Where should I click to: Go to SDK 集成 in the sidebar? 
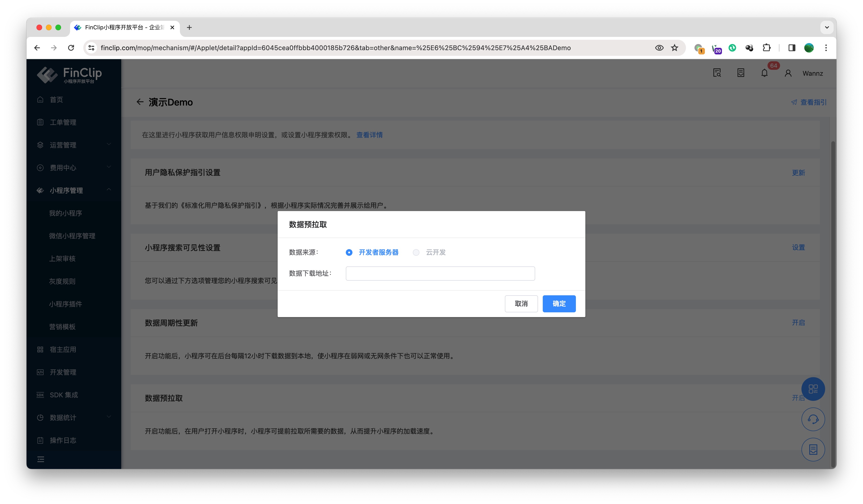coord(64,395)
